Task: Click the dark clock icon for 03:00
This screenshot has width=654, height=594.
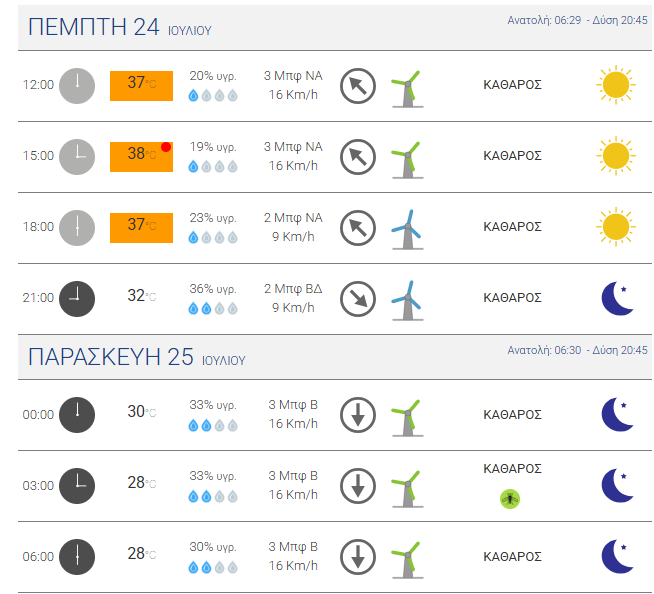Action: [77, 486]
